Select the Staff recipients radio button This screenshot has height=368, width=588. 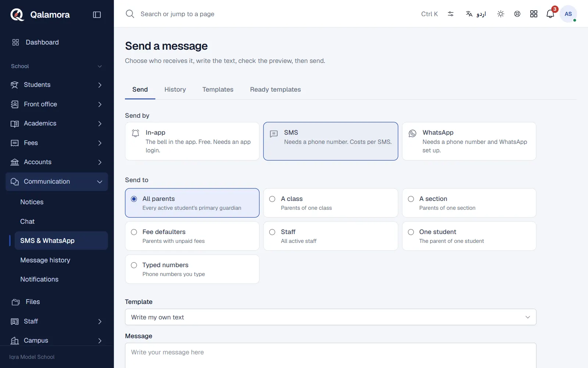tap(272, 232)
